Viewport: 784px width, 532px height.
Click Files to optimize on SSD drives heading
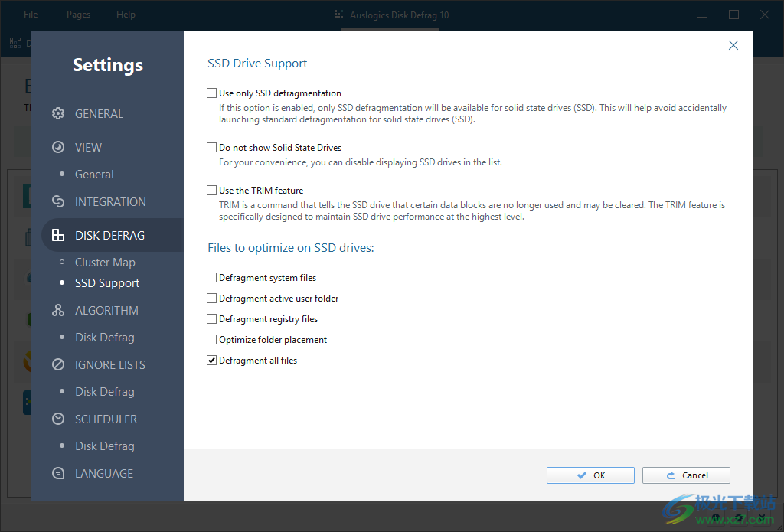coord(291,248)
